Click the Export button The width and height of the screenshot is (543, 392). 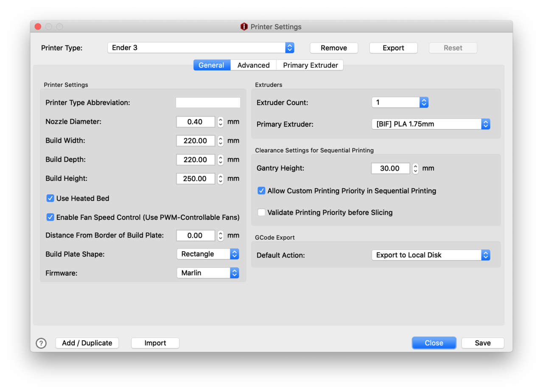[393, 48]
